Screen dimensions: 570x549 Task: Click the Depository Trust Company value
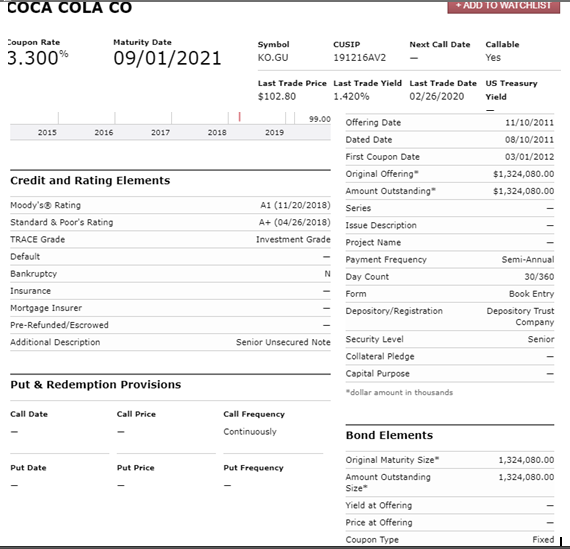pyautogui.click(x=521, y=316)
